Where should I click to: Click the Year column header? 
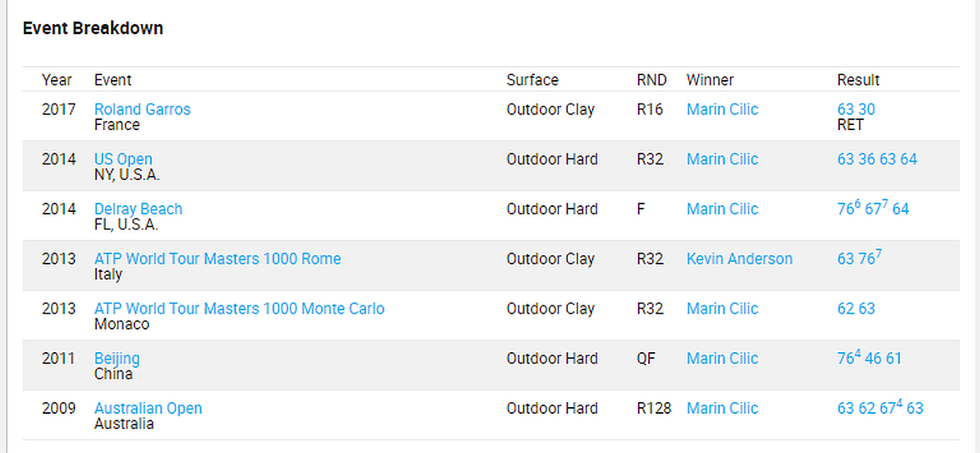(57, 80)
